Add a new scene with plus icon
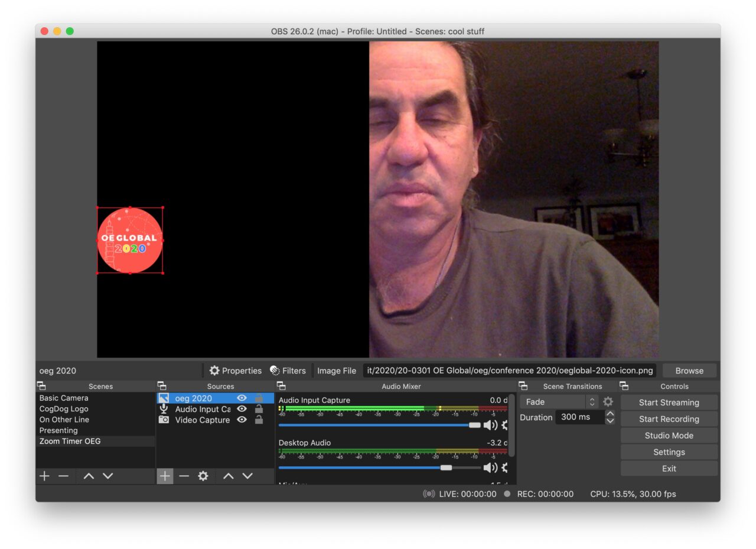The width and height of the screenshot is (756, 549). click(x=44, y=476)
